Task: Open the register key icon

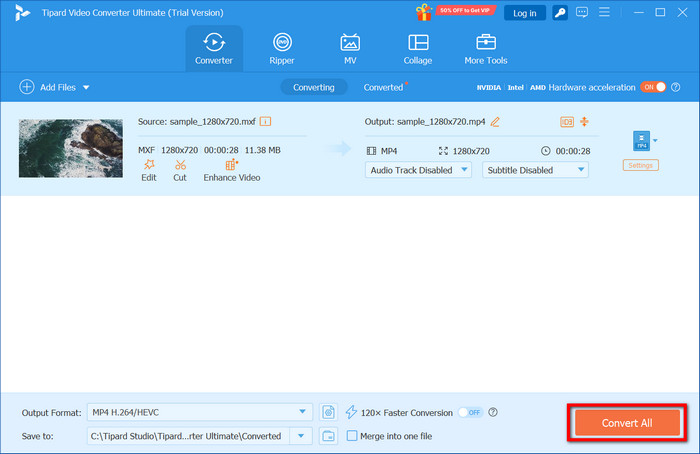Action: 560,13
